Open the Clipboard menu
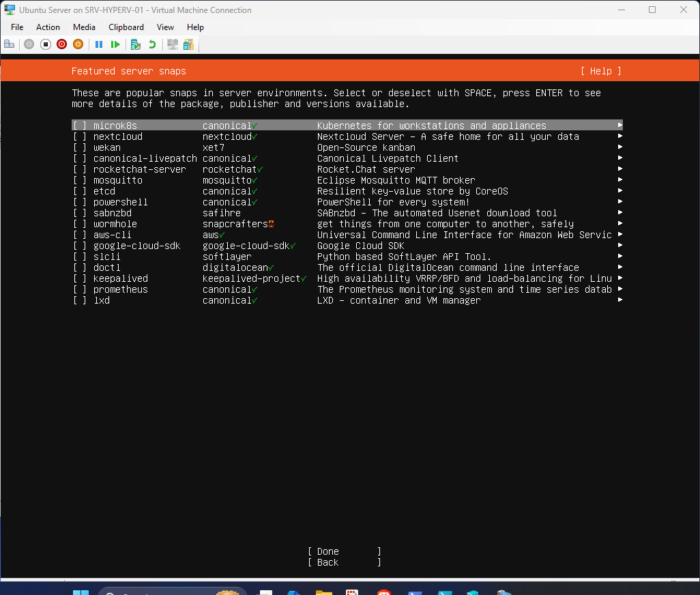The width and height of the screenshot is (700, 595). coord(126,27)
